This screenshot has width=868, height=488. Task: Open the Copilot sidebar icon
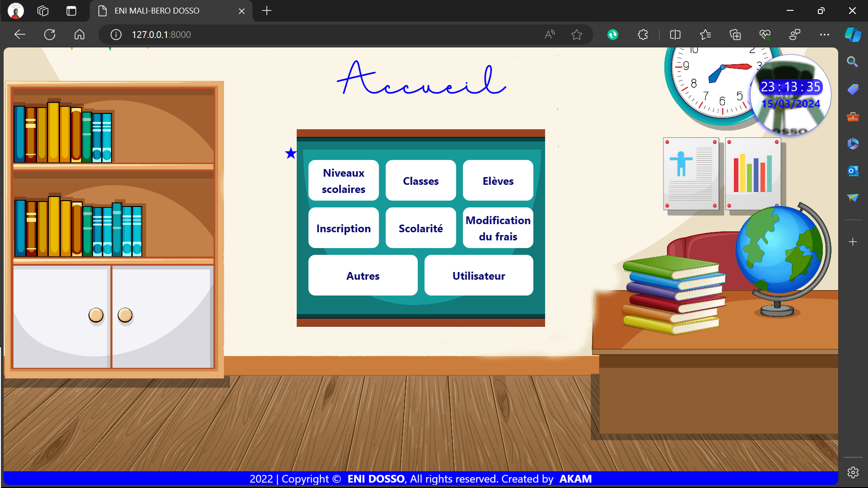(x=853, y=35)
